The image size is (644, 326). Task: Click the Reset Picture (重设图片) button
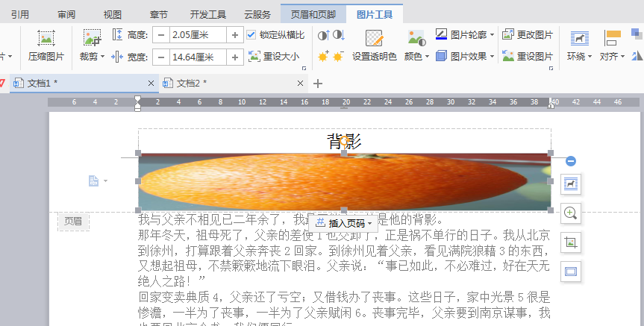coord(528,56)
